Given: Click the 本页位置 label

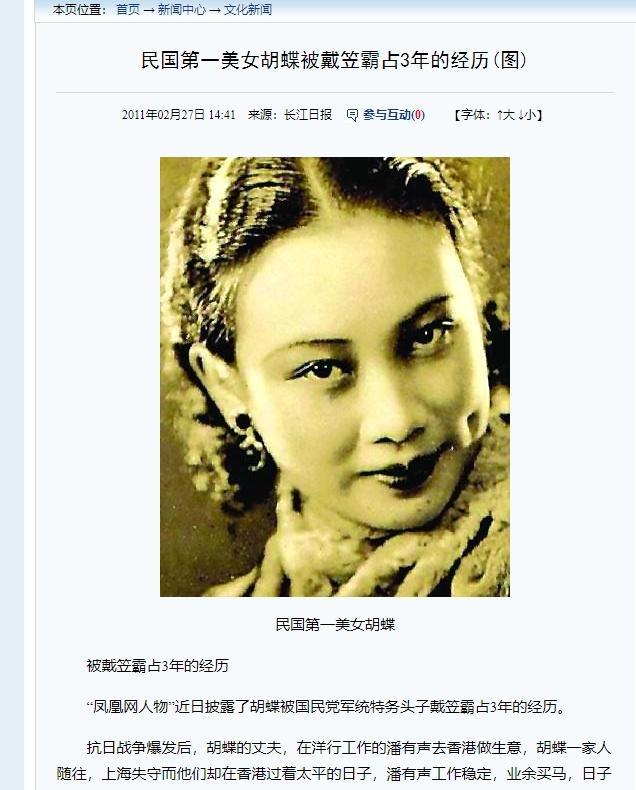Looking at the screenshot, I should (79, 9).
